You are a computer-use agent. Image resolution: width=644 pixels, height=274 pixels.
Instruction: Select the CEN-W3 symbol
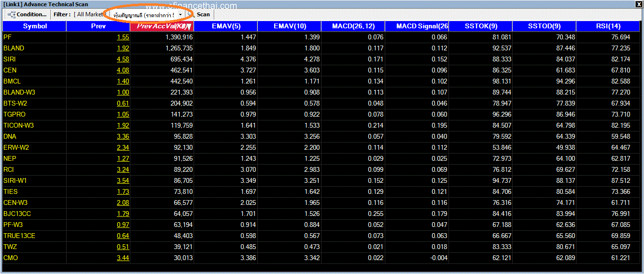[15, 203]
